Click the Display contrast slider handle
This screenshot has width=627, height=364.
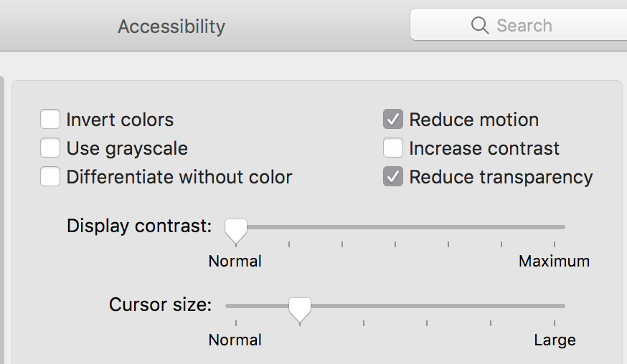[236, 230]
